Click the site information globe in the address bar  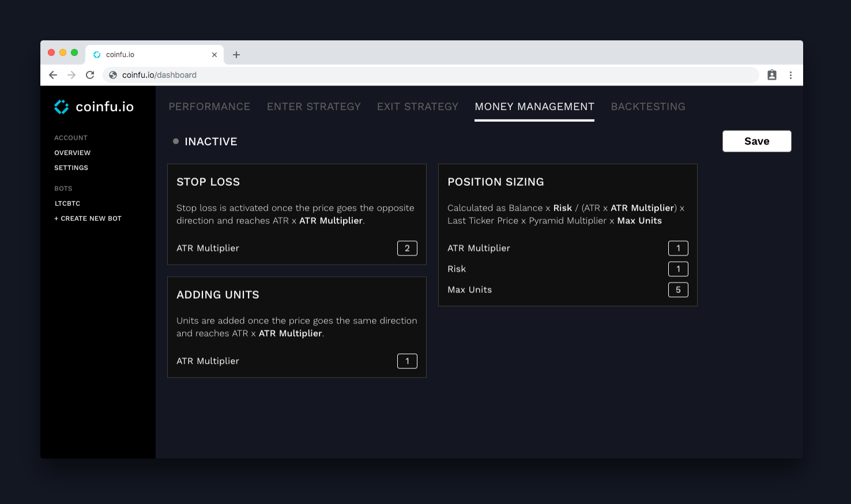(114, 75)
